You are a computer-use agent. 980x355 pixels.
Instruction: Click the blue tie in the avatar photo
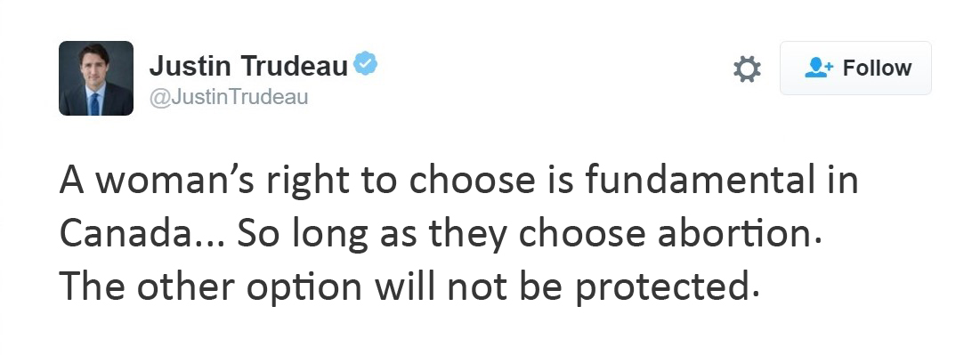coord(94,102)
